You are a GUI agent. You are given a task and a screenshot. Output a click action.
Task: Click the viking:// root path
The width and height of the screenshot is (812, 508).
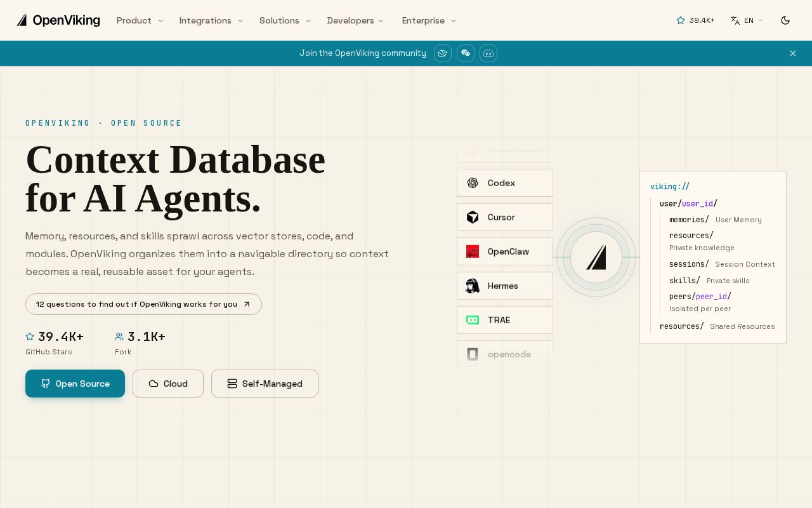click(x=670, y=187)
